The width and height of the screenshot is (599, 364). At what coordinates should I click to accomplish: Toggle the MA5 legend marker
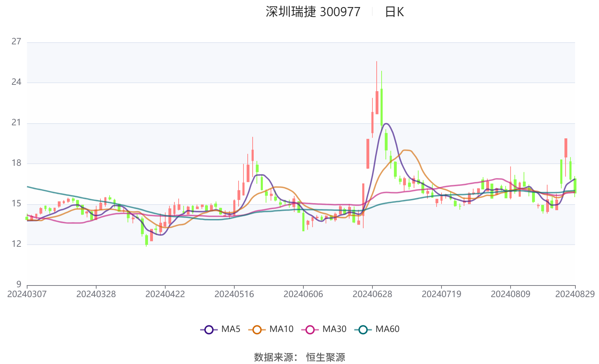point(209,330)
